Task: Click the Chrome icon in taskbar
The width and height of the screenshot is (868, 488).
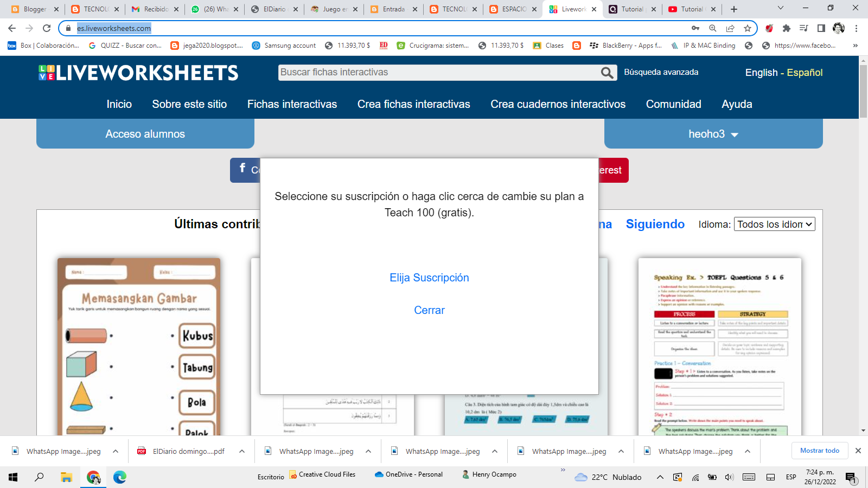Action: tap(93, 477)
